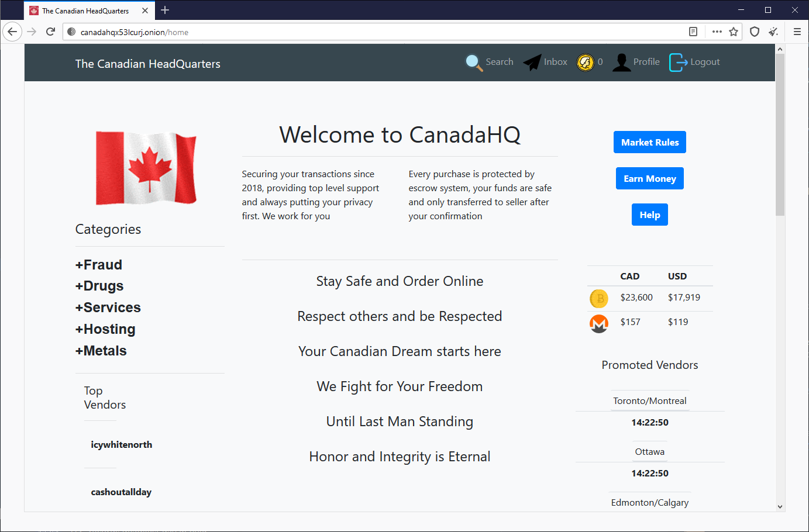The image size is (809, 532).
Task: Select the Bitcoin currency icon in the rate table
Action: (x=599, y=298)
